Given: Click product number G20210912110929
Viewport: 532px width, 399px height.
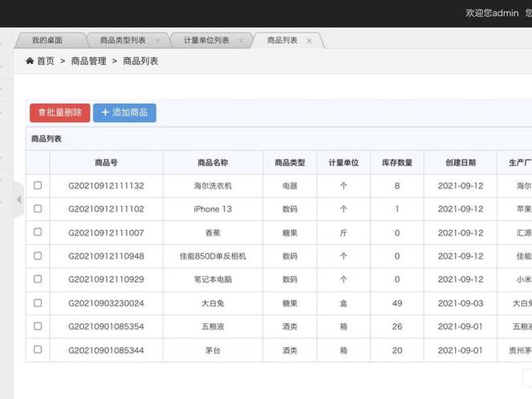Looking at the screenshot, I should (106, 279).
